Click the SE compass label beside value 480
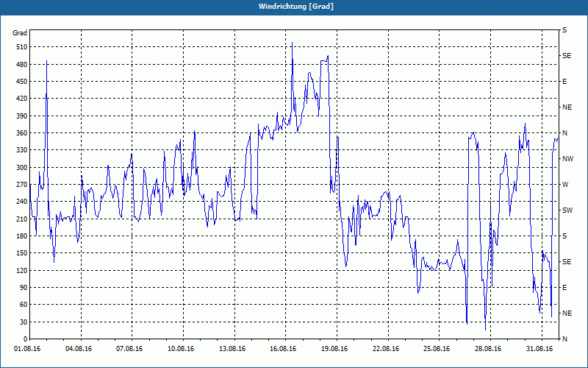 [567, 56]
